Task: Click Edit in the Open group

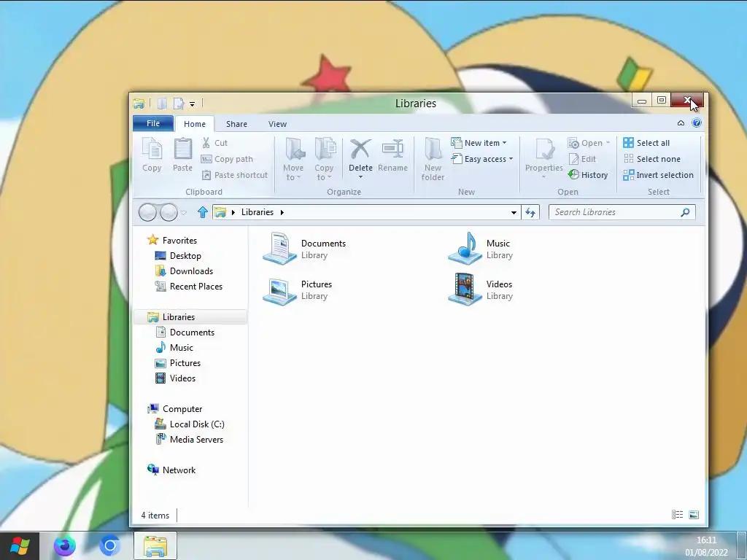Action: (x=582, y=159)
